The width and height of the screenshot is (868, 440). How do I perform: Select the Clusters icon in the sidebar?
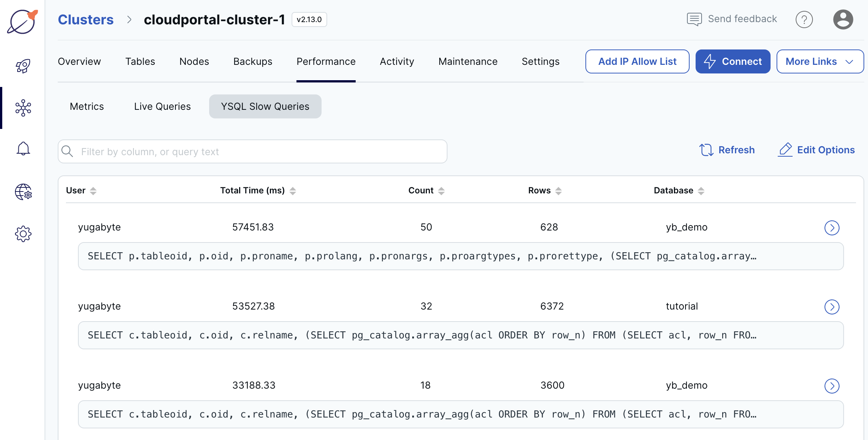pyautogui.click(x=23, y=108)
